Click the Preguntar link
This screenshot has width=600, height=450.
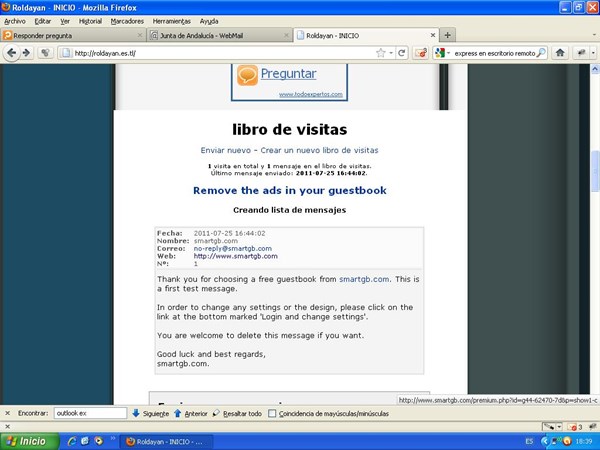tap(289, 73)
